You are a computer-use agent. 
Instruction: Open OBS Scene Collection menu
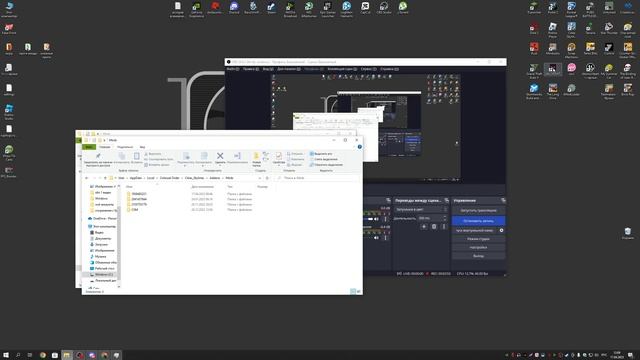click(x=342, y=69)
